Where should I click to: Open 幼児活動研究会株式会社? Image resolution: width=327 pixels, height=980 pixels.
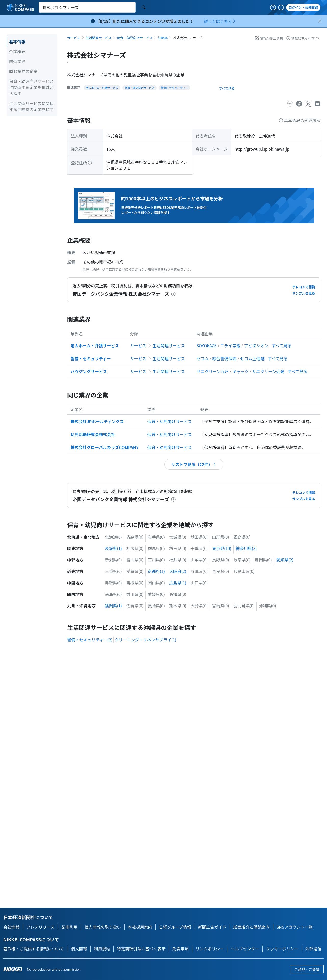pyautogui.click(x=92, y=435)
